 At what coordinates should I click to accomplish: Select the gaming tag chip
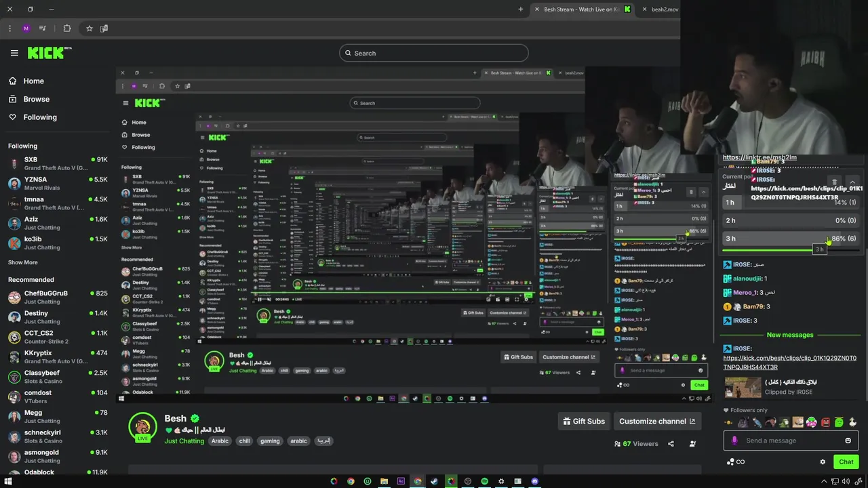click(x=270, y=441)
